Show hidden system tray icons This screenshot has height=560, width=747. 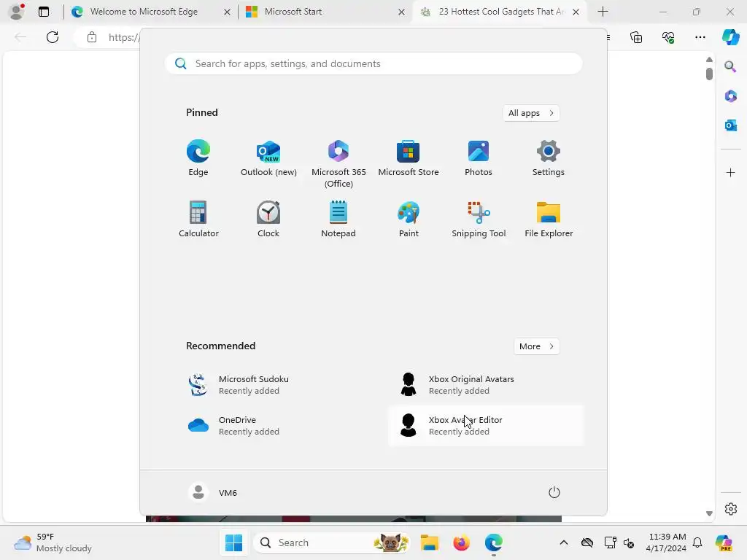tap(564, 542)
